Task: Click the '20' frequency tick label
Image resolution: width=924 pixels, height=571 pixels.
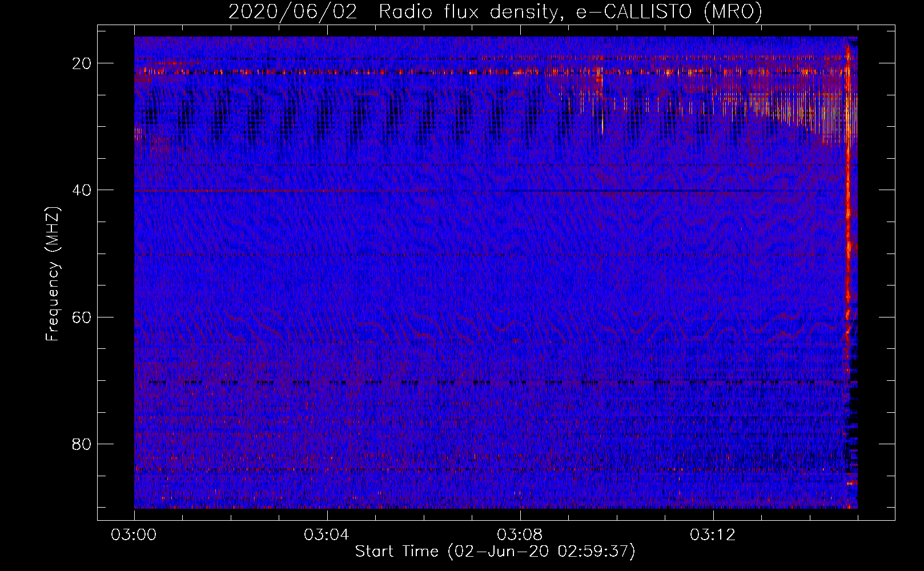Action: (82, 63)
